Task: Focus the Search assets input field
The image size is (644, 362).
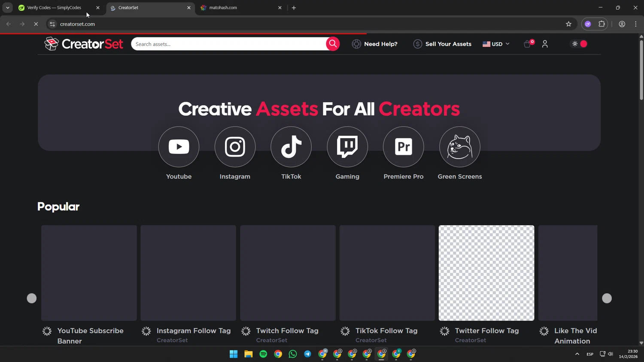Action: (229, 44)
